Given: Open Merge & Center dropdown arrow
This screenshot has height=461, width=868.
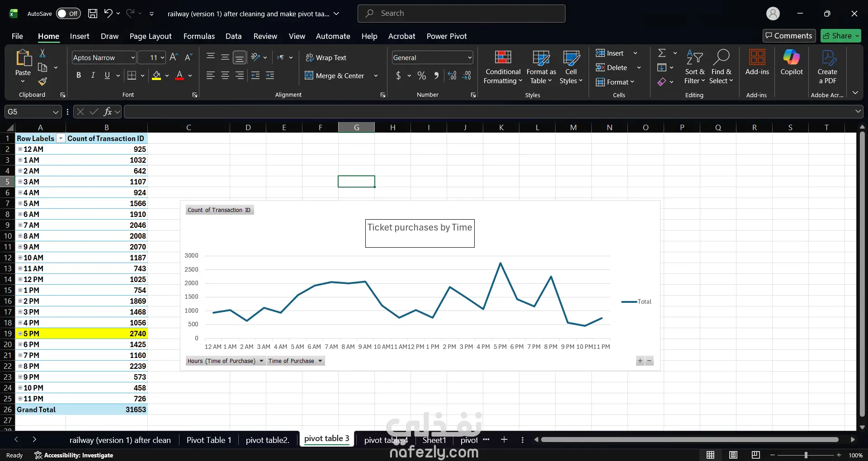Looking at the screenshot, I should [376, 75].
